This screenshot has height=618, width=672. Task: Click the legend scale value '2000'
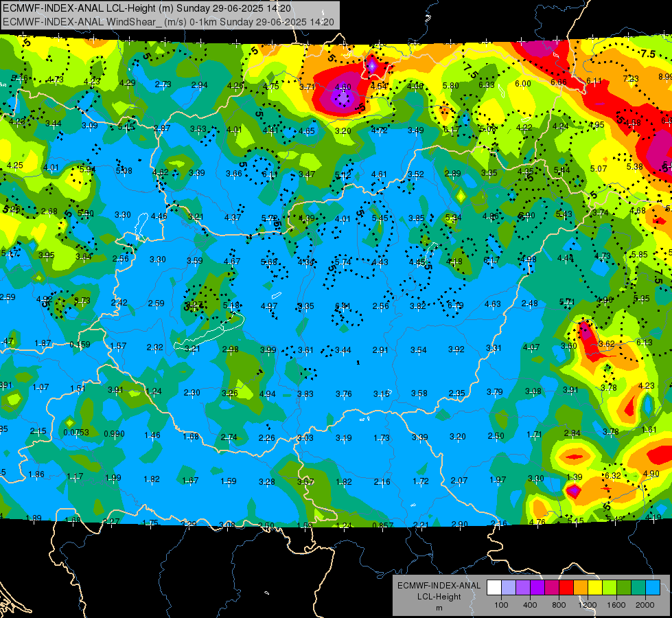click(x=645, y=605)
